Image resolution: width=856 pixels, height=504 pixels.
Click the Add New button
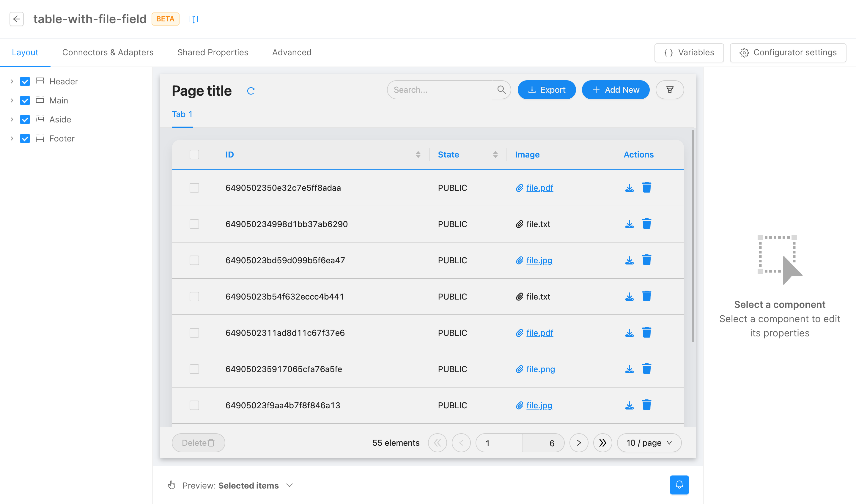coord(616,90)
